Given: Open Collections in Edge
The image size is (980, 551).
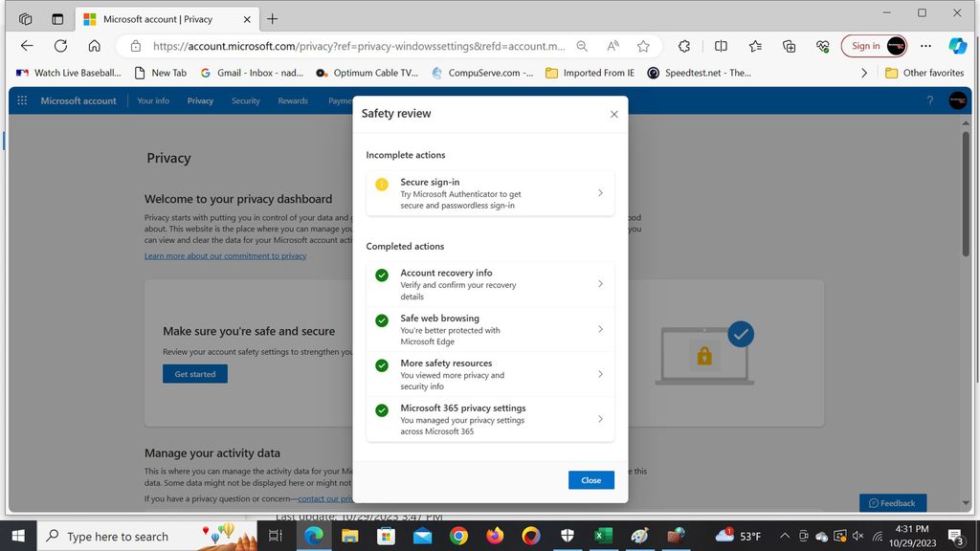Looking at the screenshot, I should (x=788, y=45).
